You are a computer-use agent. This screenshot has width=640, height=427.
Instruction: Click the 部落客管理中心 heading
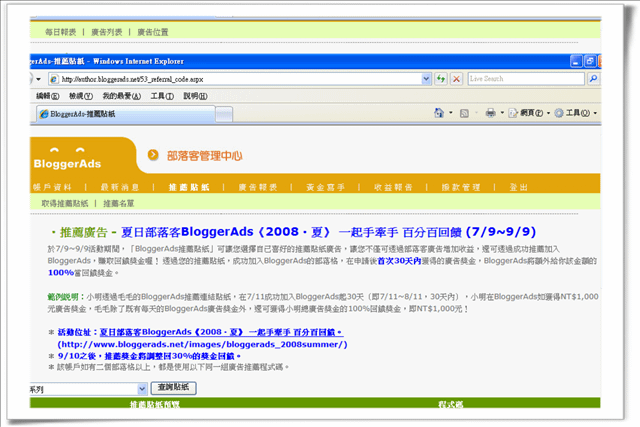tap(204, 156)
